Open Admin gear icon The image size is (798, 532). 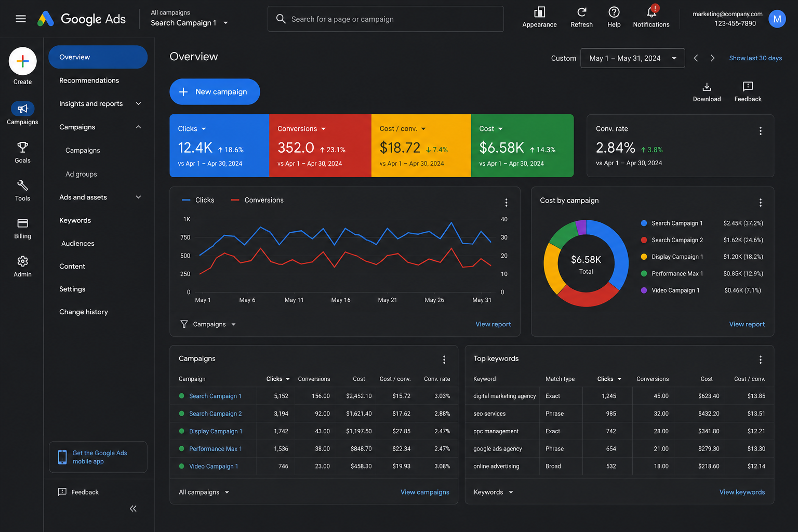pyautogui.click(x=22, y=261)
